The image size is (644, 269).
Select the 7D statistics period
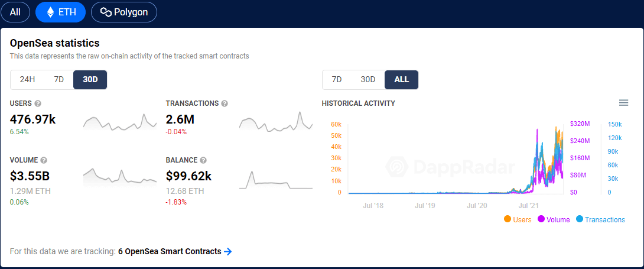[58, 80]
